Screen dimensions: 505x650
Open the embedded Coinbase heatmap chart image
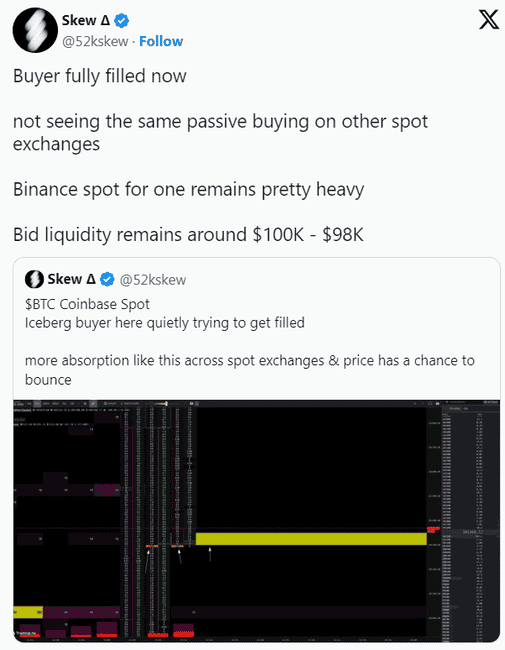(256, 520)
